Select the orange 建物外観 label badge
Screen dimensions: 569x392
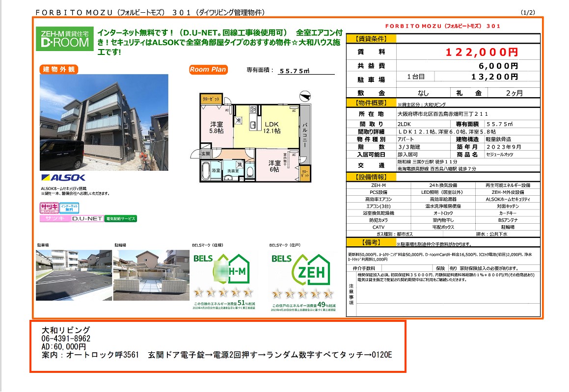tap(59, 69)
